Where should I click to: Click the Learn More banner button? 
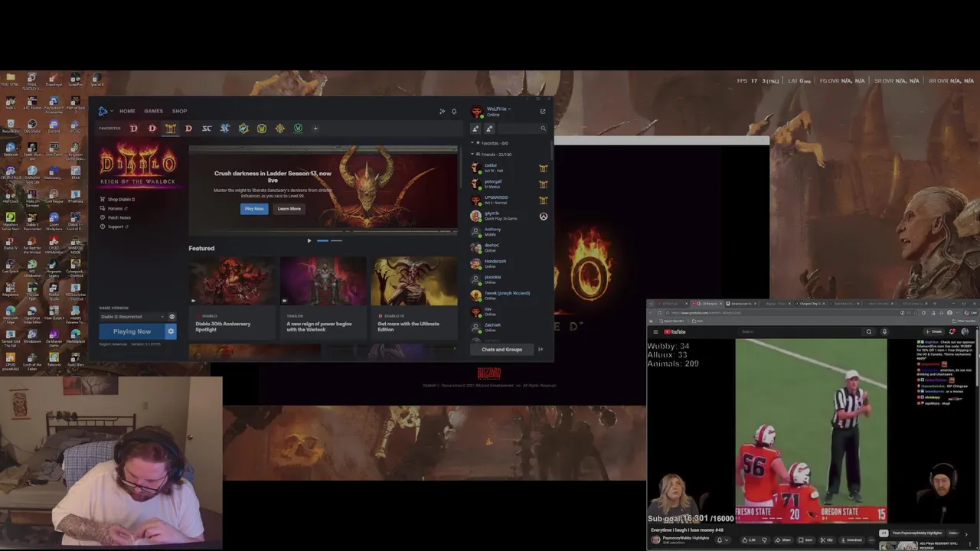point(289,209)
